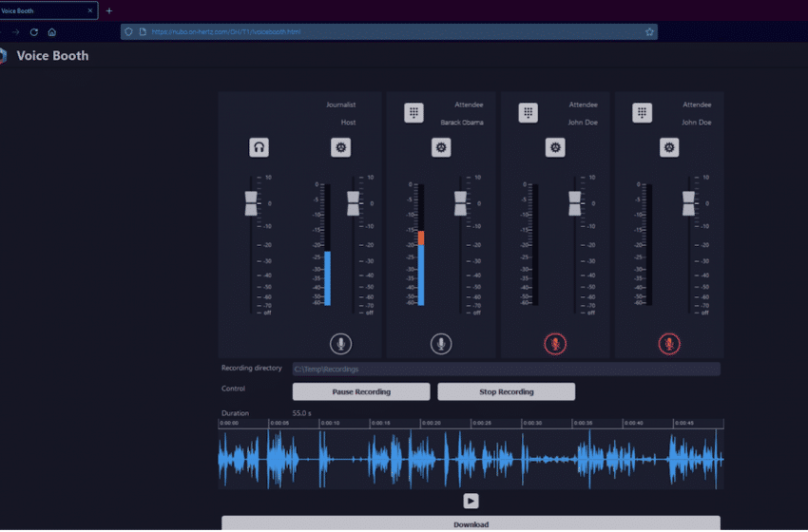Open the Host channel settings gear
This screenshot has width=808, height=532.
click(x=340, y=147)
